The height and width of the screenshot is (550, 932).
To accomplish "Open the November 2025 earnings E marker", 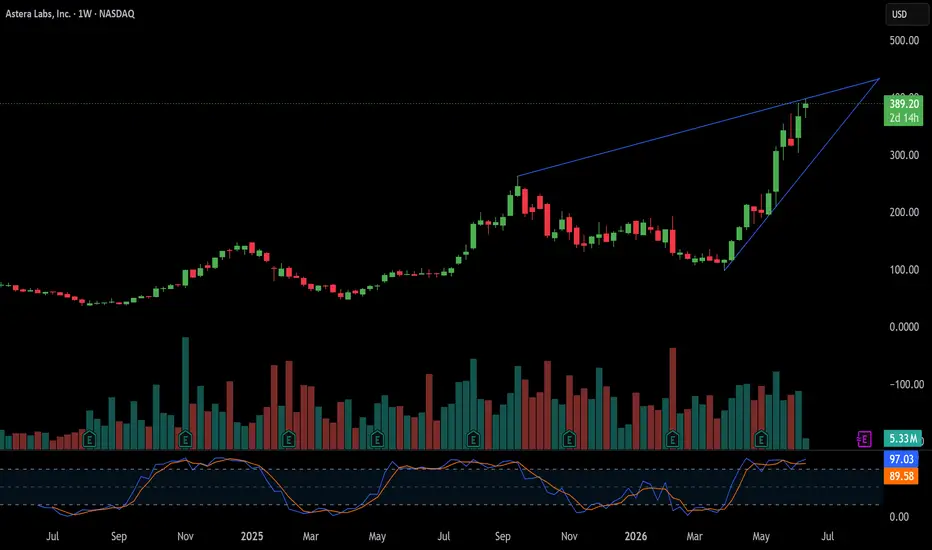I will coord(569,439).
